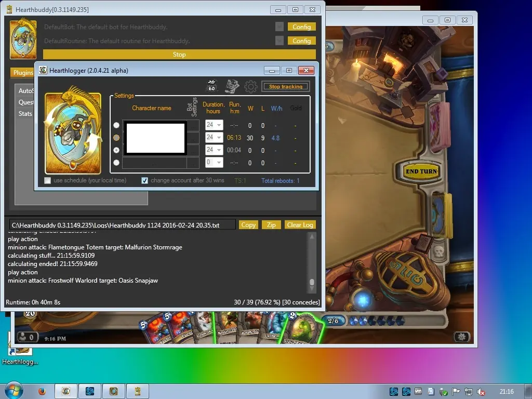Click the green-glowing 2-mana card in hand
Viewport: 532px width, 399px height.
302,328
